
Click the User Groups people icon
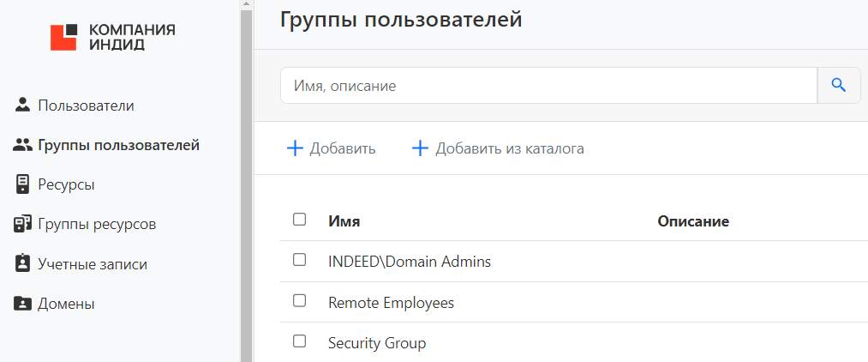(23, 145)
